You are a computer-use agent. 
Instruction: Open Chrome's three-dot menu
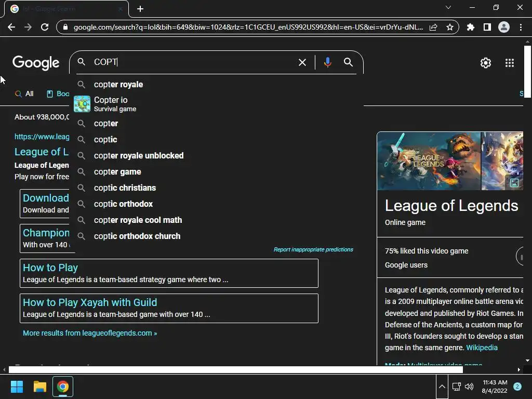click(521, 27)
